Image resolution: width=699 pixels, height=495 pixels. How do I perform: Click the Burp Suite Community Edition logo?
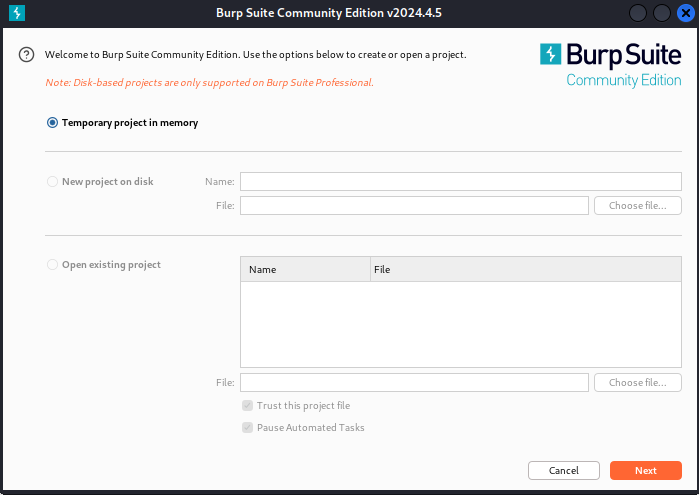pyautogui.click(x=610, y=64)
